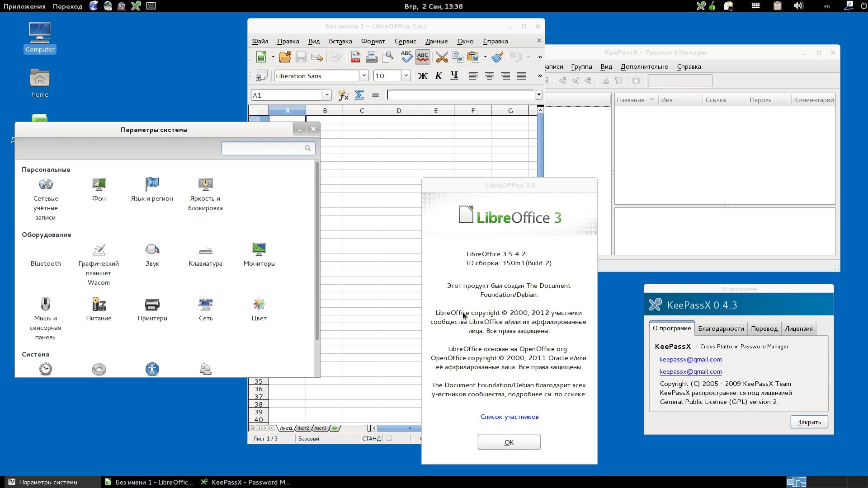Screen dimensions: 868x488
Task: Click the Paste clipboard icon
Action: pyautogui.click(x=473, y=57)
